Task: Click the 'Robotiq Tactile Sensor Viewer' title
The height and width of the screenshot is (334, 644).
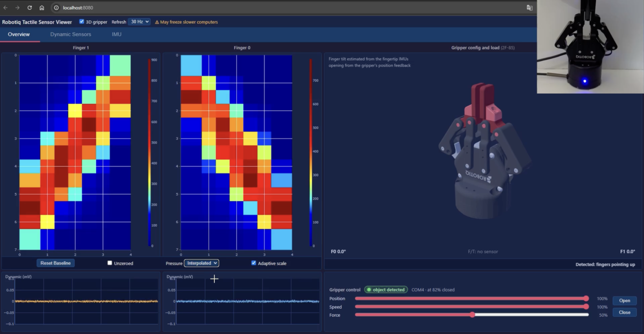Action: 37,22
